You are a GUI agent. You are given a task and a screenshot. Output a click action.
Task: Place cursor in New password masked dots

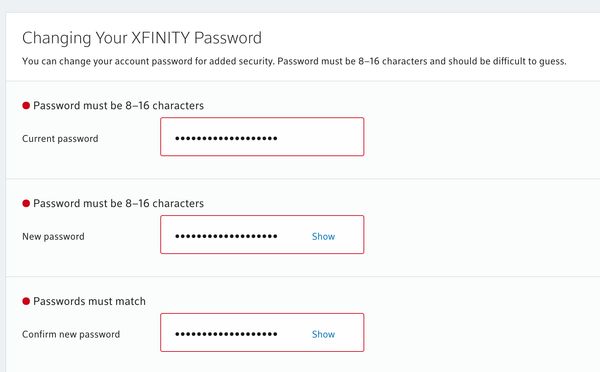coord(226,237)
